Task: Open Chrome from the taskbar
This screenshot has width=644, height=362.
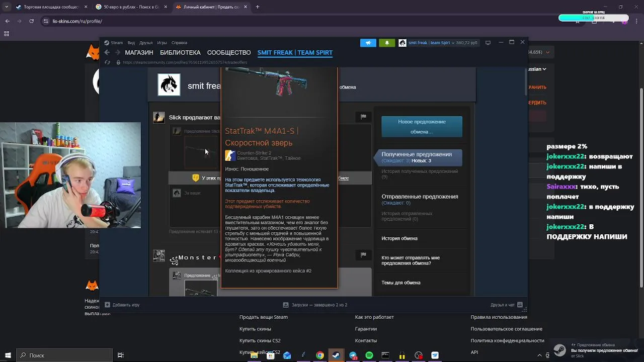Action: pos(319,355)
